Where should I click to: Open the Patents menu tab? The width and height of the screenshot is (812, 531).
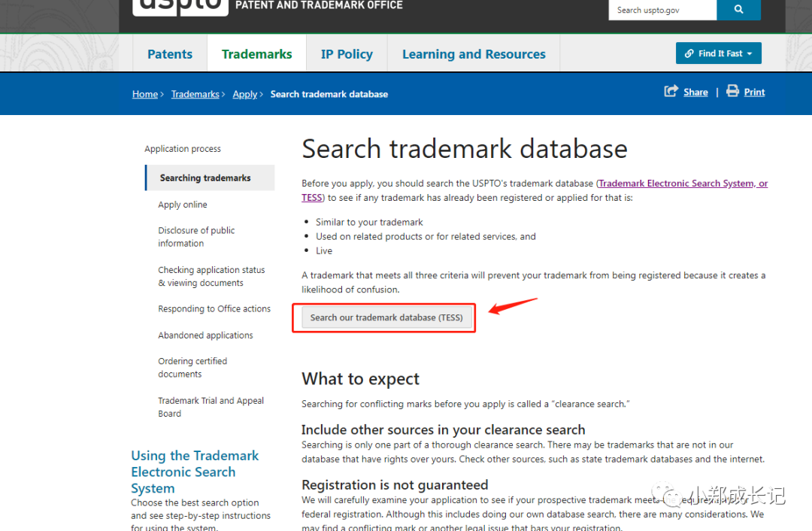(x=170, y=54)
